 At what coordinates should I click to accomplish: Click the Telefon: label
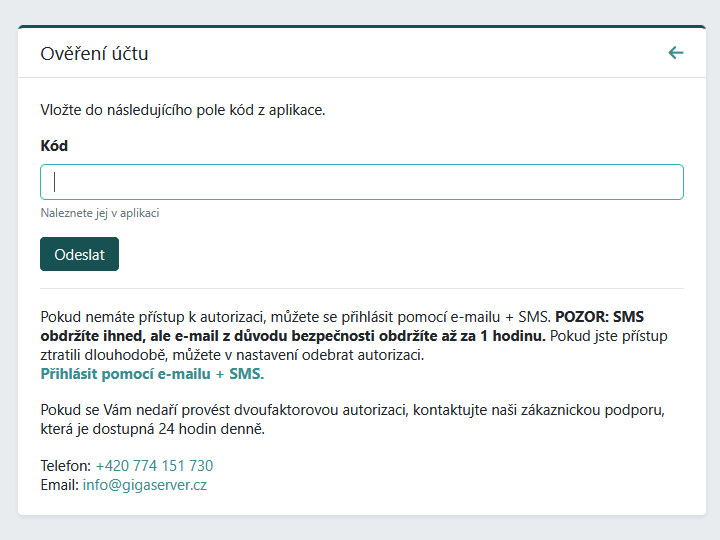(65, 466)
